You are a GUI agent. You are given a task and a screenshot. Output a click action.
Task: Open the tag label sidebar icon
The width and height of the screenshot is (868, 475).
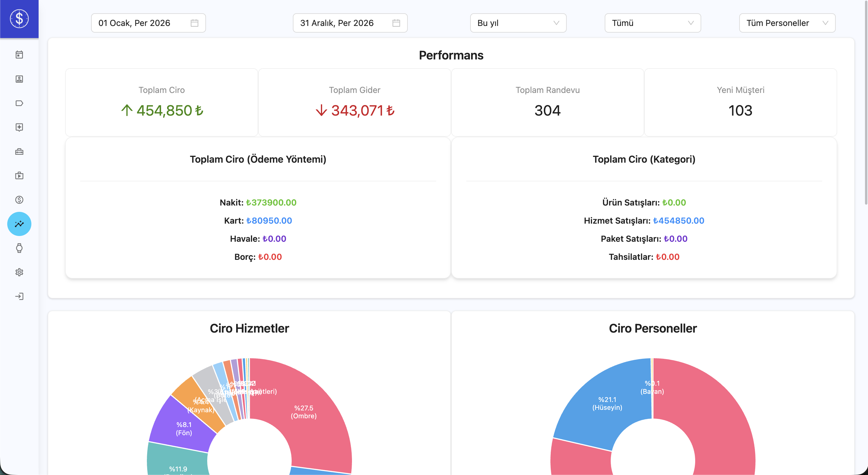19,103
